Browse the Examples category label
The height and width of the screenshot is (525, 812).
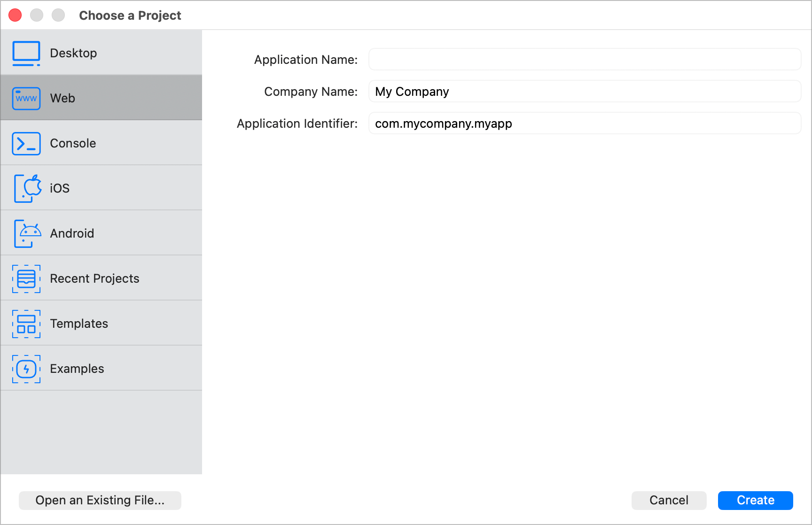pyautogui.click(x=77, y=369)
